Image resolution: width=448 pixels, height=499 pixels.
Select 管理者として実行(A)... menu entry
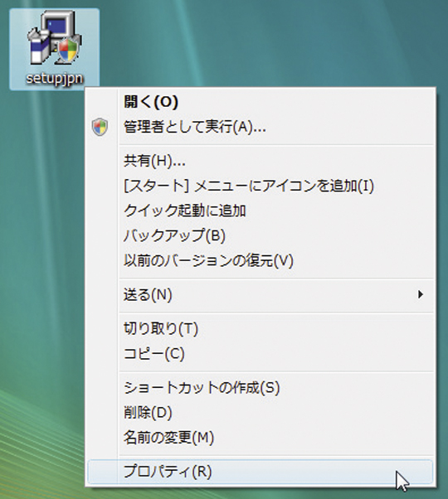click(x=261, y=127)
